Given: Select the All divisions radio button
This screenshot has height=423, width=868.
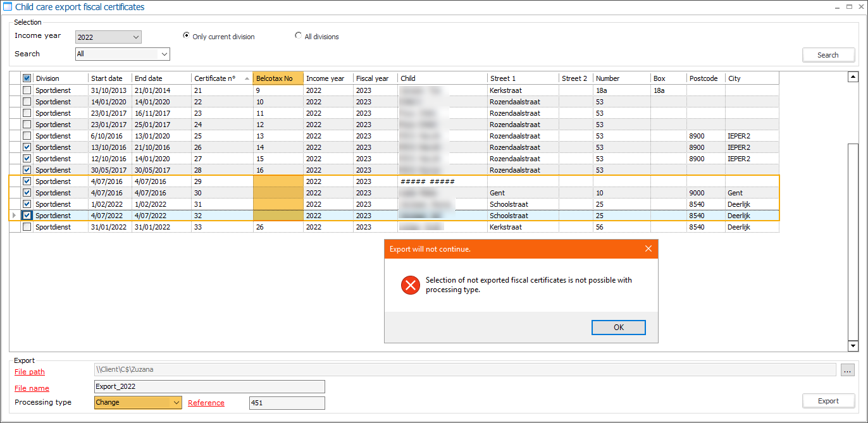Looking at the screenshot, I should 299,36.
